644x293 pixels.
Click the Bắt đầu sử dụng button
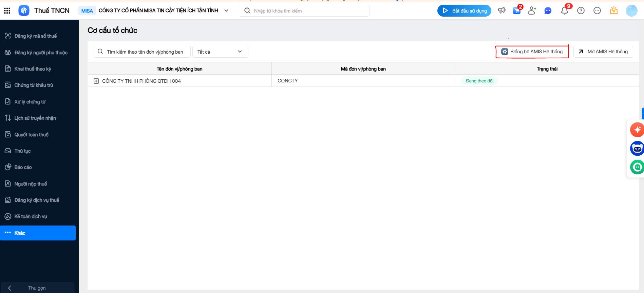pos(464,11)
